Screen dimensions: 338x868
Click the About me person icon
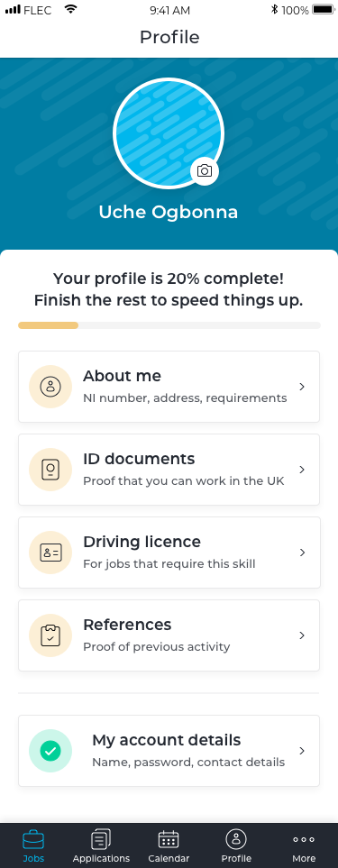(50, 387)
